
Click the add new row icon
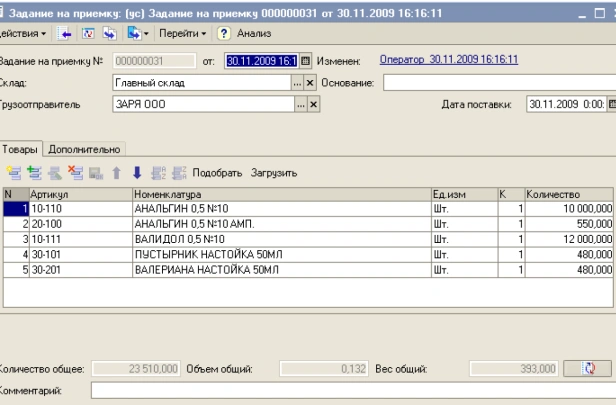coord(14,173)
